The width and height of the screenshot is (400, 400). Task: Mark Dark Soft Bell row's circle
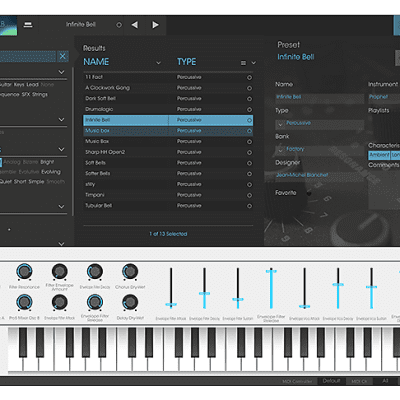[249, 99]
